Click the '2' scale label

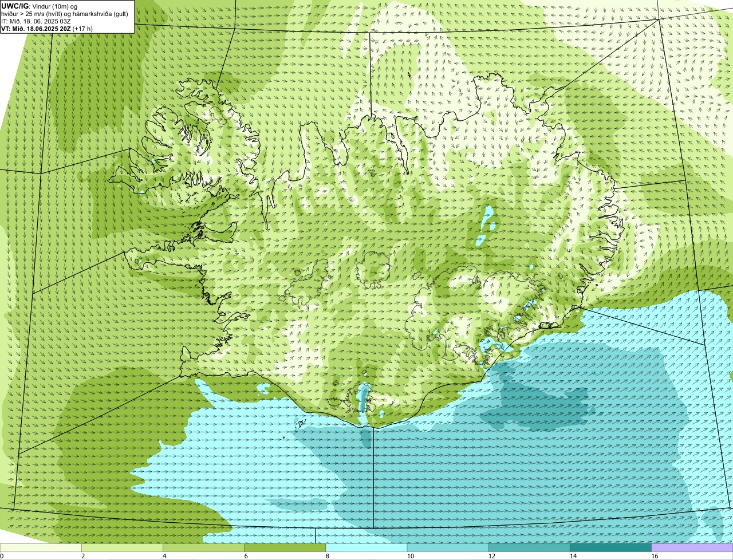tap(83, 556)
